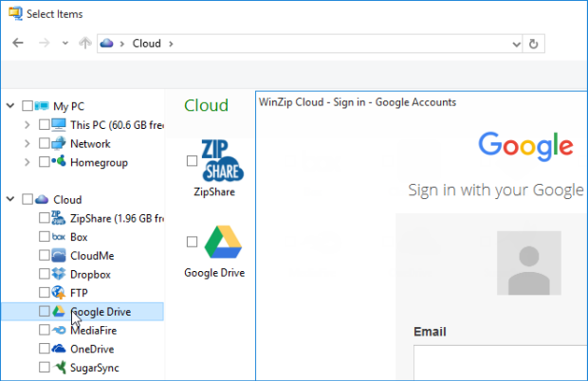This screenshot has height=381, width=588.
Task: Check the MediaFire checkbox
Action: (x=45, y=330)
